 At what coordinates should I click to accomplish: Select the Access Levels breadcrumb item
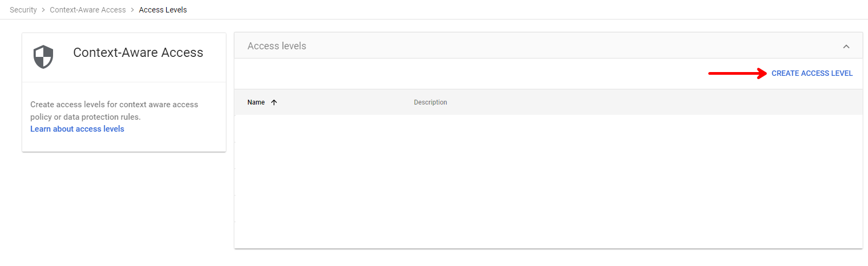coord(163,10)
